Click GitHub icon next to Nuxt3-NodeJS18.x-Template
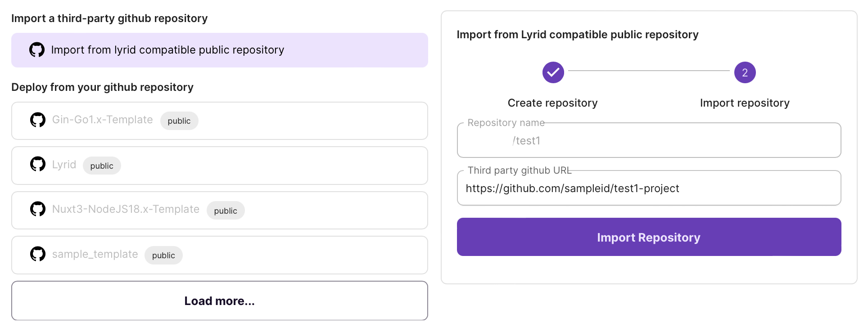This screenshot has width=868, height=332. coord(38,209)
